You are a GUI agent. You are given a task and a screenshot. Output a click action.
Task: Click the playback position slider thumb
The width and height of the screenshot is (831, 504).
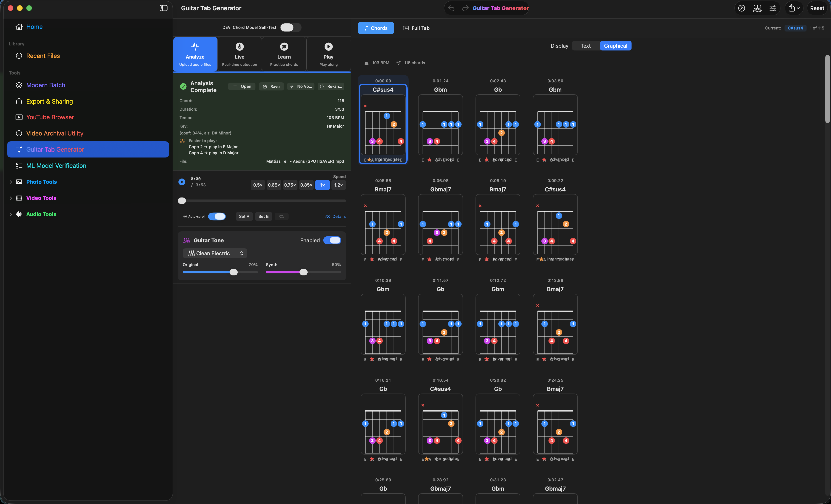coord(182,201)
